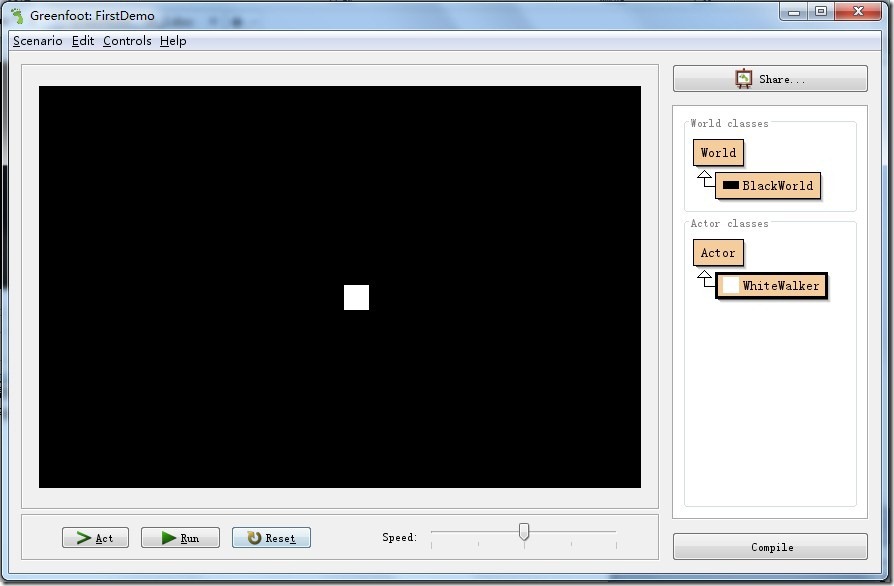Select the WhiteWalker class box
Screen dimensions: 894x586
tap(771, 286)
